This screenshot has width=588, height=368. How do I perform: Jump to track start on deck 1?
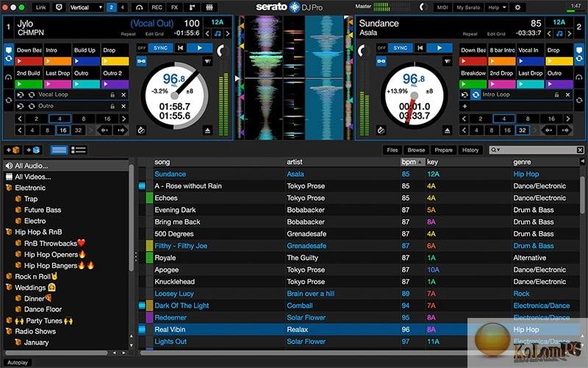pyautogui.click(x=180, y=48)
